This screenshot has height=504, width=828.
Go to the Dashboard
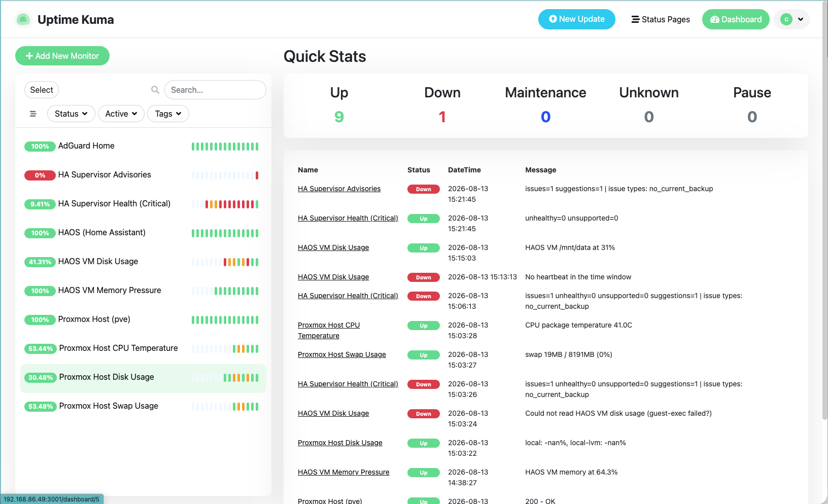[736, 19]
